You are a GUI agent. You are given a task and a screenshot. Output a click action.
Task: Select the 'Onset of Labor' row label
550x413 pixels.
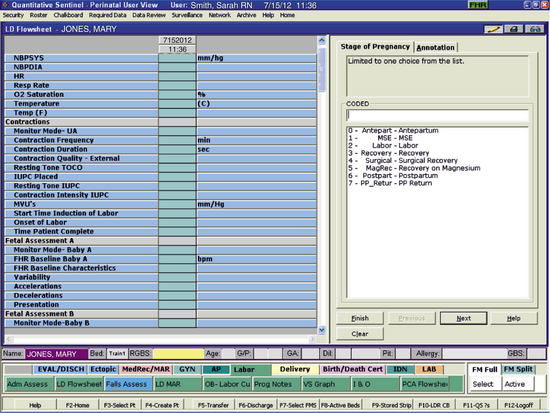click(x=40, y=222)
